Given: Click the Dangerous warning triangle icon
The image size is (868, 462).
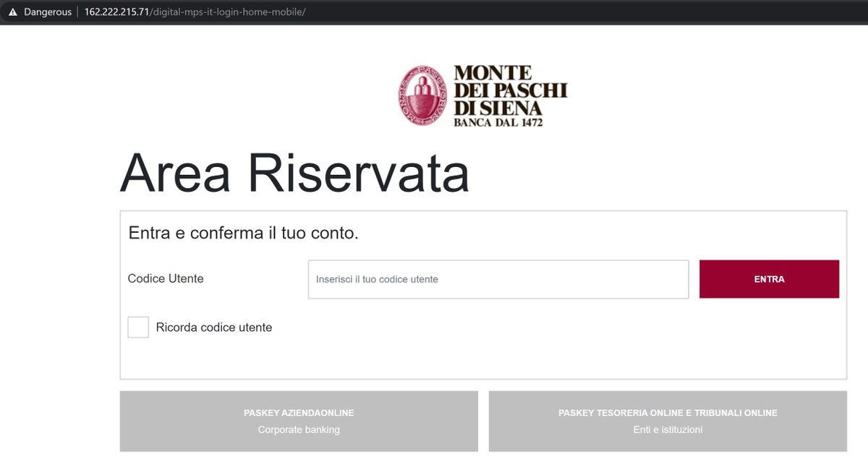Looking at the screenshot, I should [x=12, y=12].
